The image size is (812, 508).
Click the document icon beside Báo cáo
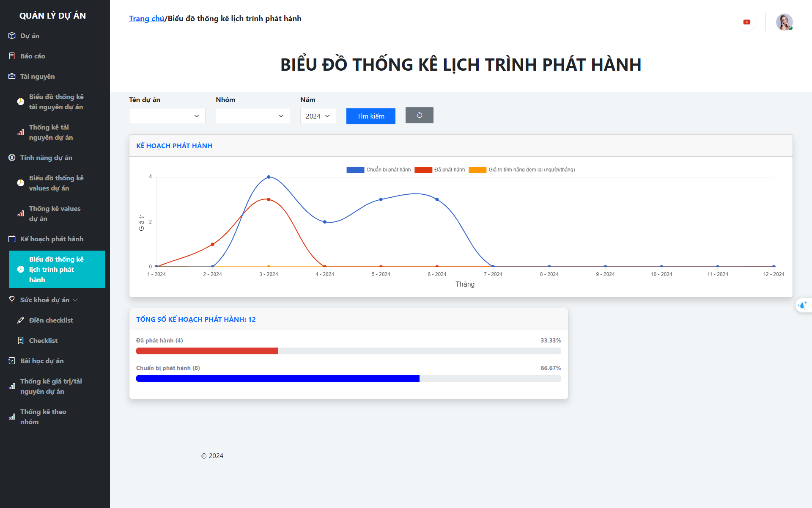[x=12, y=56]
